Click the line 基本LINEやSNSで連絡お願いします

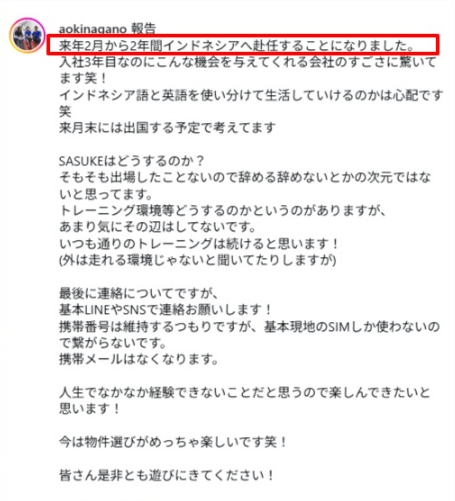166,310
